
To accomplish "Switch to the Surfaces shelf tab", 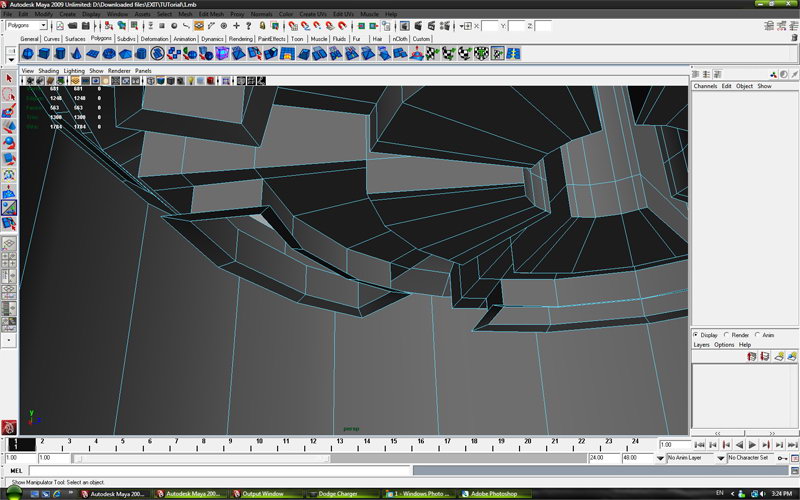I will [75, 39].
